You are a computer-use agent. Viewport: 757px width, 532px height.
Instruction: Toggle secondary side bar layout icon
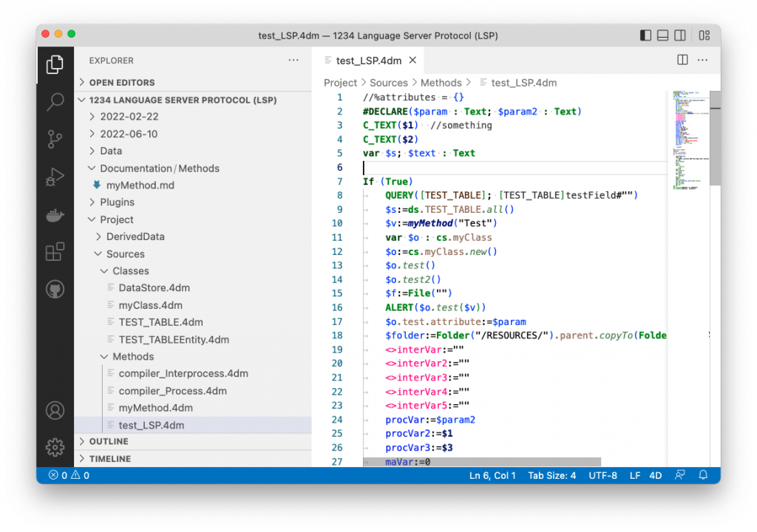click(x=680, y=35)
